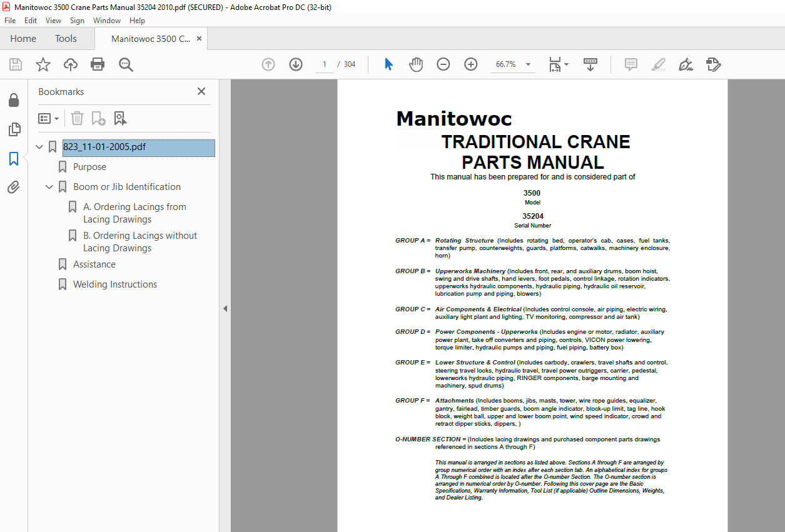Add new bookmark icon
785x532 pixels.
point(98,118)
